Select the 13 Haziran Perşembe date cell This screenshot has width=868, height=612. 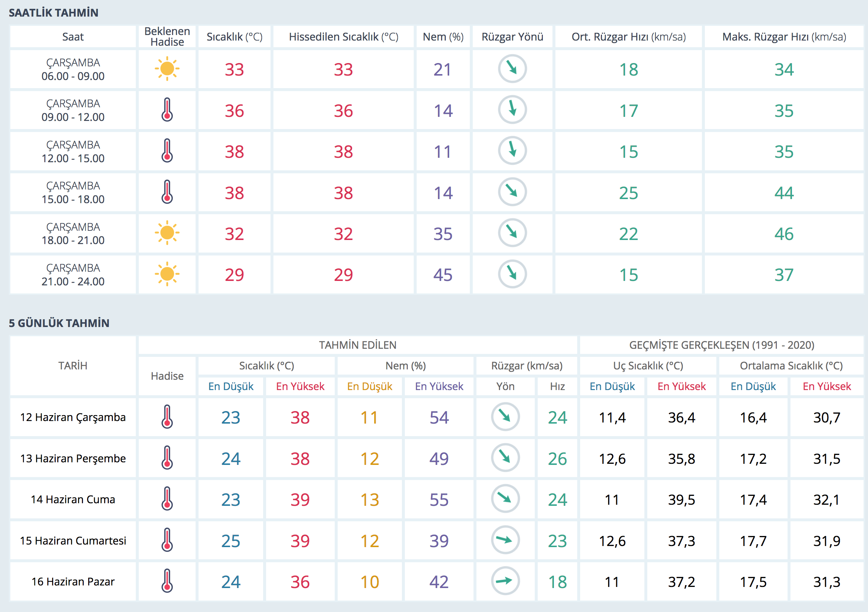pyautogui.click(x=73, y=458)
